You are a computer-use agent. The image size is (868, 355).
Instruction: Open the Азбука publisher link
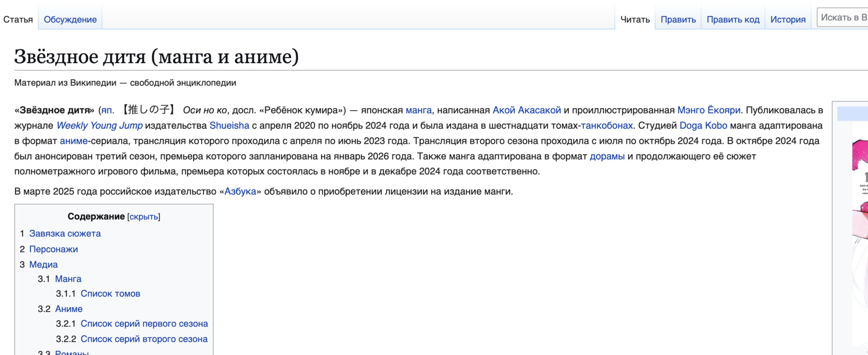(x=240, y=192)
